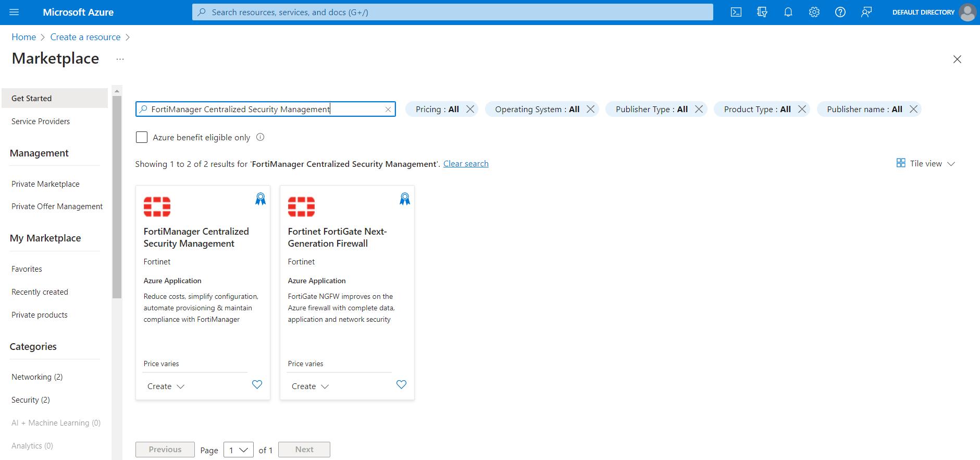Viewport: 980px width, 460px height.
Task: Go to Home breadcrumb
Action: click(24, 37)
